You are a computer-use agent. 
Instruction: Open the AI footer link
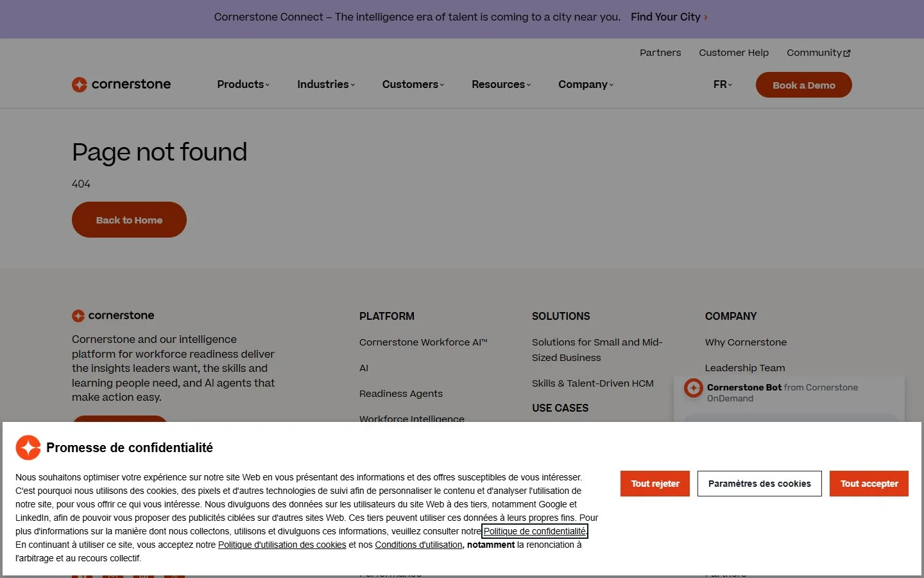pos(364,368)
